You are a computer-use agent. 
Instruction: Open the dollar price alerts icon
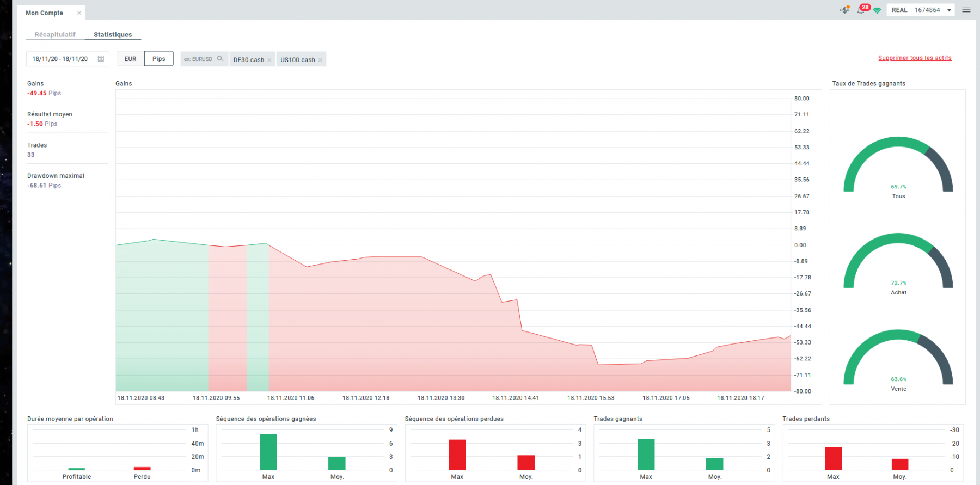[x=845, y=10]
